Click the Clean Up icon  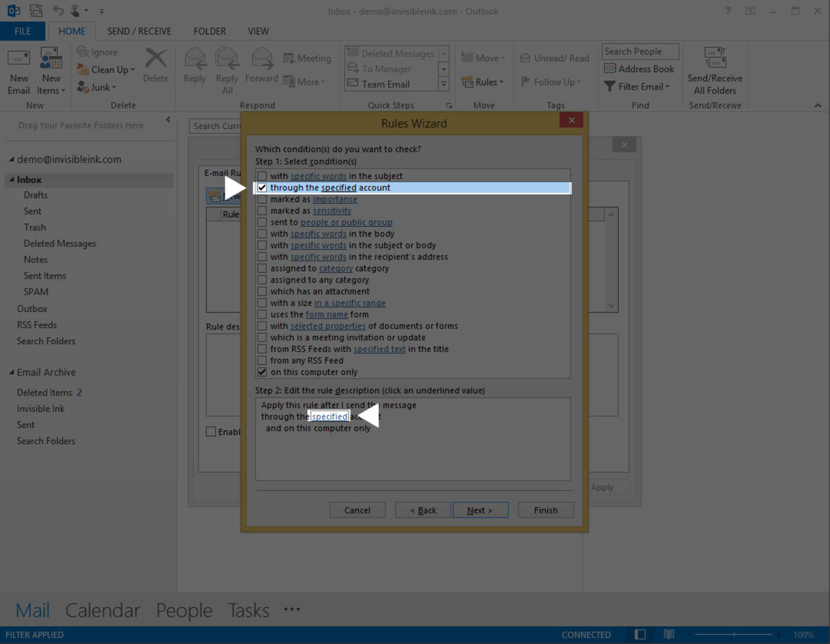pos(83,69)
